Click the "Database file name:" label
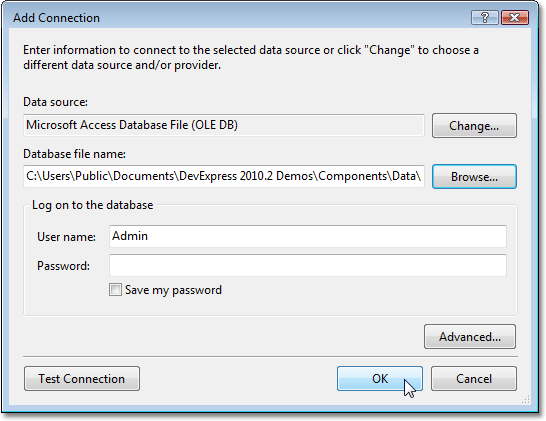Image resolution: width=546 pixels, height=421 pixels. pyautogui.click(x=75, y=154)
